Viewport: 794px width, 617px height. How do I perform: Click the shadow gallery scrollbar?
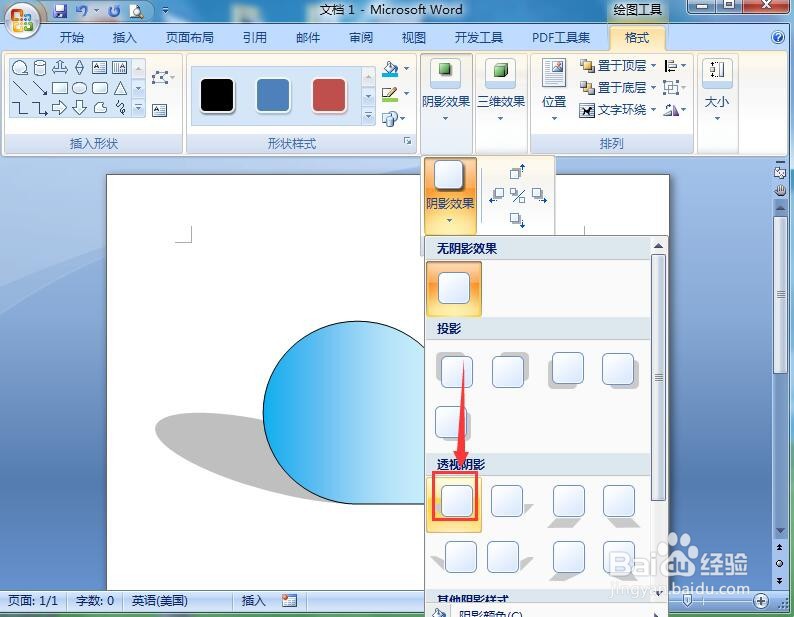pyautogui.click(x=658, y=377)
